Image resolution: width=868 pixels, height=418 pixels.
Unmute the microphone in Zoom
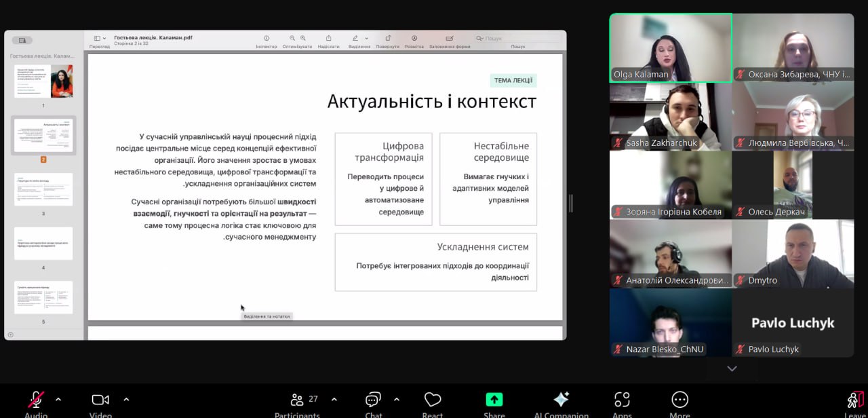pyautogui.click(x=36, y=400)
